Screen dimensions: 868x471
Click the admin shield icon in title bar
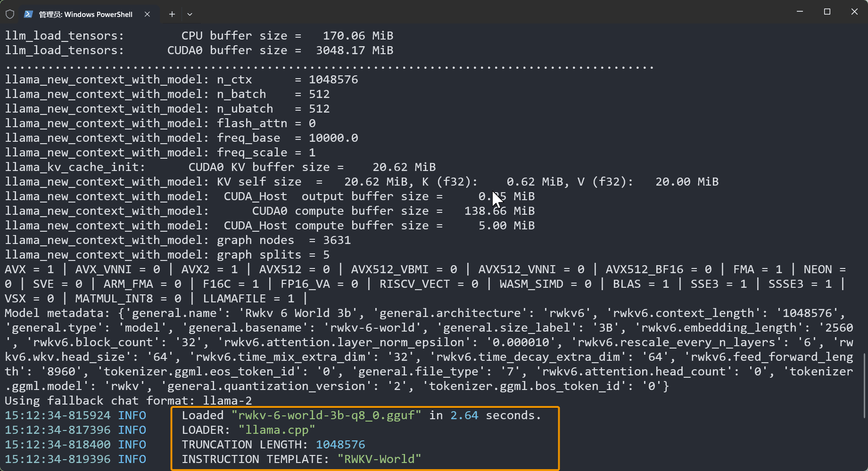point(10,14)
